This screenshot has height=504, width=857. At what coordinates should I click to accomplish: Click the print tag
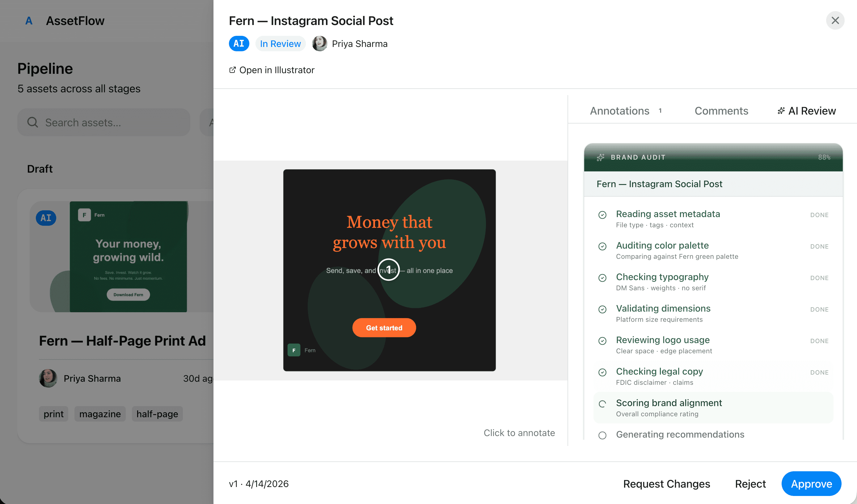[53, 414]
